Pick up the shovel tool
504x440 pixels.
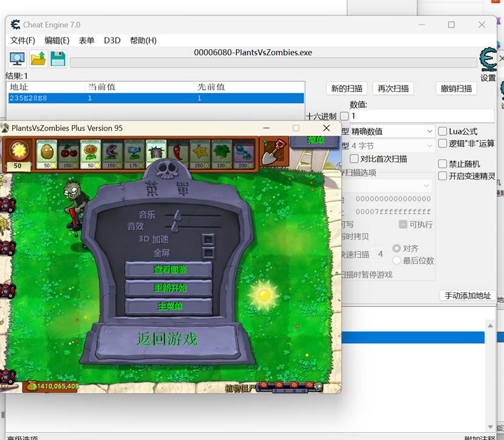pyautogui.click(x=274, y=152)
